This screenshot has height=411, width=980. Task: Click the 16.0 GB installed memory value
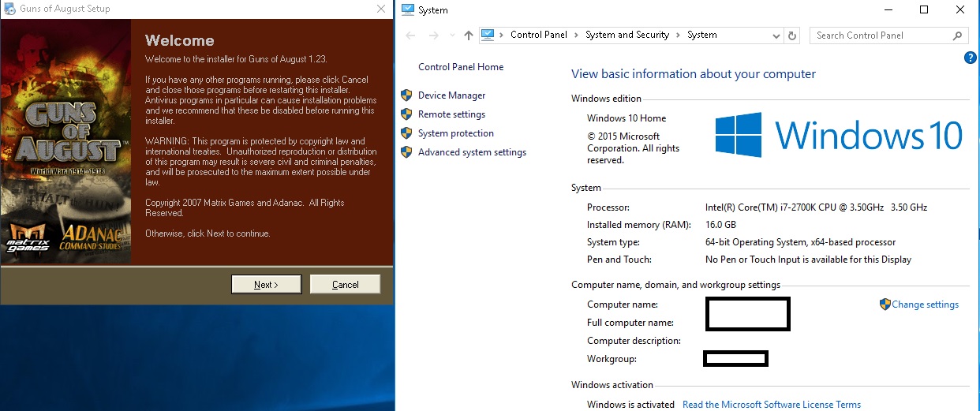click(x=720, y=225)
